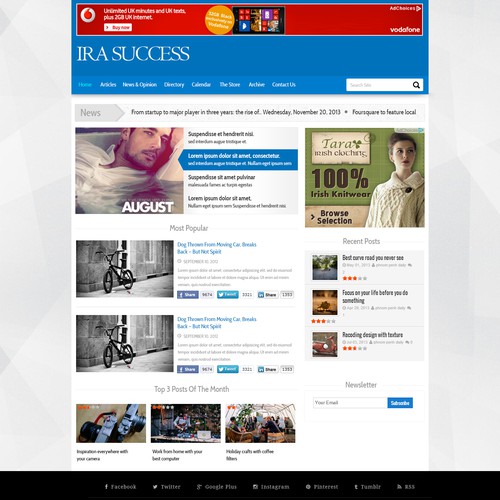
Task: Click second bicycle thumbnail in Most Popular
Action: (x=125, y=343)
